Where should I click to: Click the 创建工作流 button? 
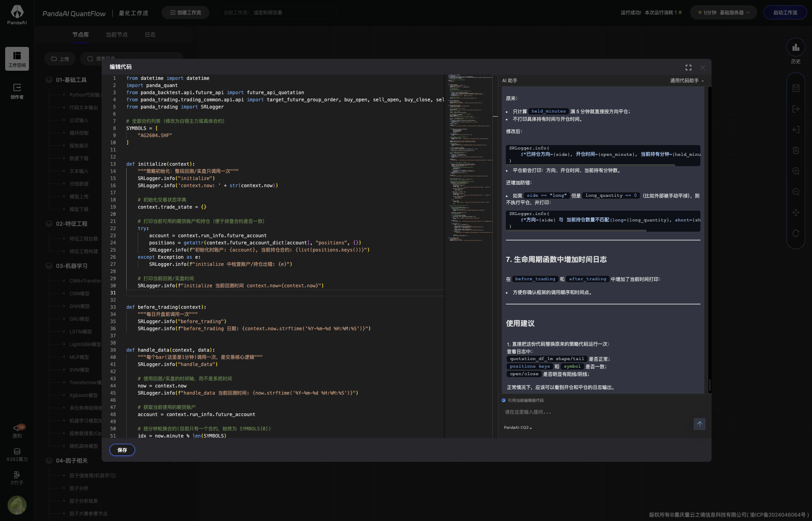[x=185, y=13]
